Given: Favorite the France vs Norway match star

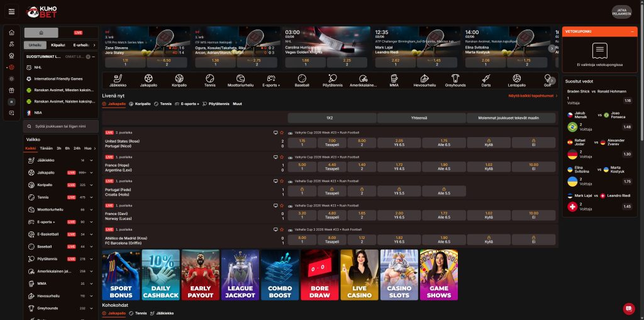Looking at the screenshot, I should [282, 206].
